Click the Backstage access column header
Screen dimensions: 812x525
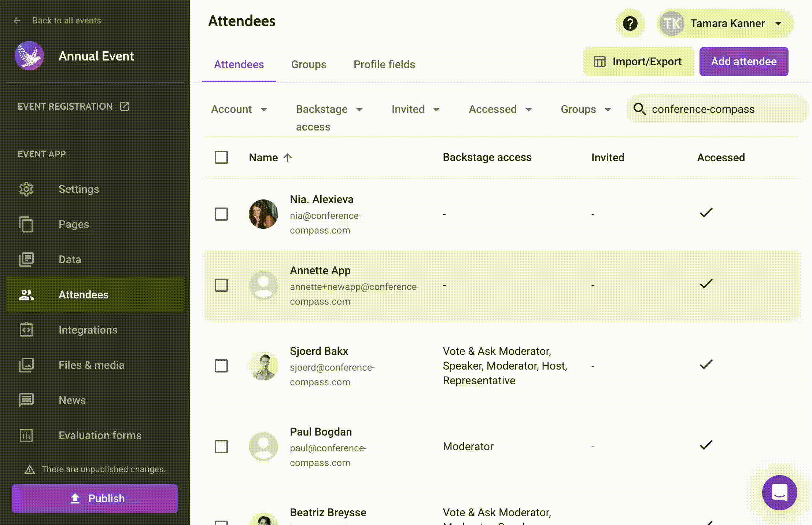tap(487, 157)
